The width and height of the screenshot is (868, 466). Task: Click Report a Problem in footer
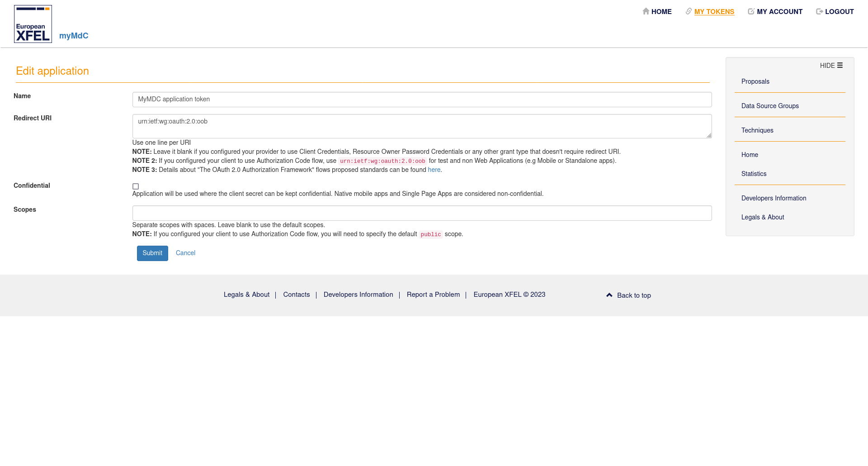433,295
